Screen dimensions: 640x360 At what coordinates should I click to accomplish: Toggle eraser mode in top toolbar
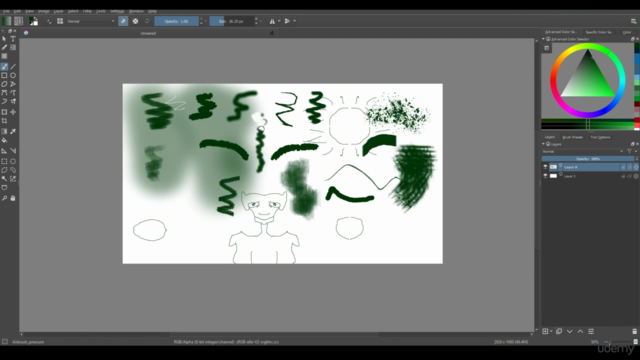tap(123, 21)
